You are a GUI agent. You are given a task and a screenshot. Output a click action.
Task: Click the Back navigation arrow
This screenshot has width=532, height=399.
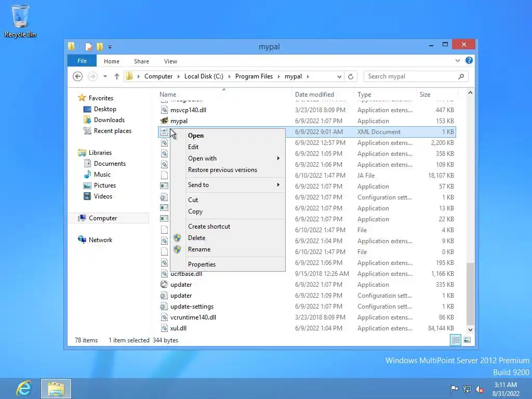click(x=78, y=76)
